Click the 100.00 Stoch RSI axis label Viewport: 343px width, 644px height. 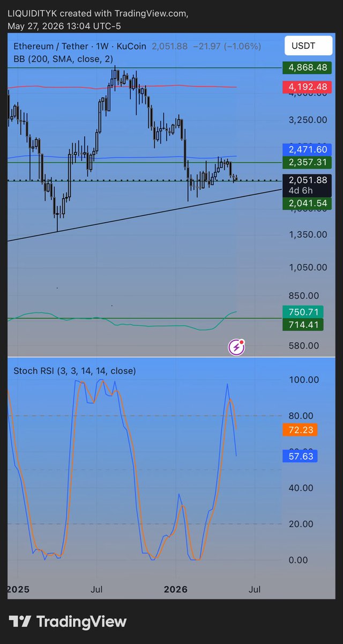(304, 380)
